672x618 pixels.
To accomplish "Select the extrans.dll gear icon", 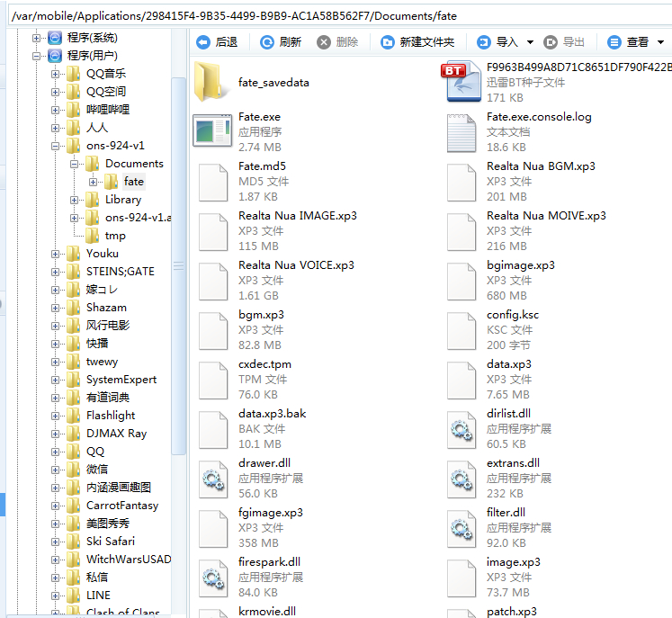I will (x=461, y=479).
